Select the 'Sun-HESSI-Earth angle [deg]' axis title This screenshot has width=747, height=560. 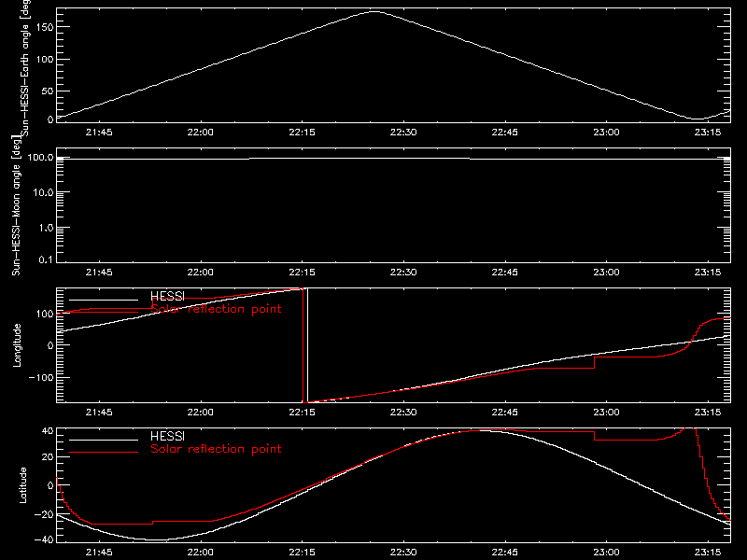coord(25,67)
